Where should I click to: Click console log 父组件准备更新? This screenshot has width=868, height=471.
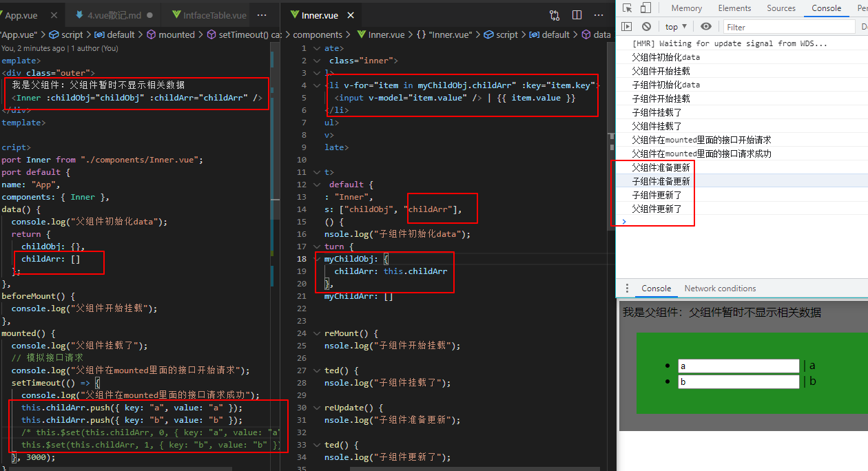coord(661,167)
